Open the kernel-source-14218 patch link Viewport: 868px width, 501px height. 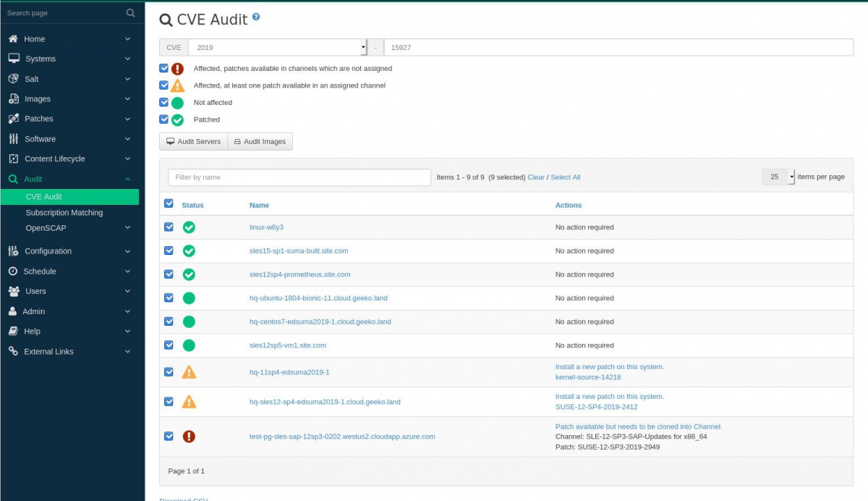[587, 377]
